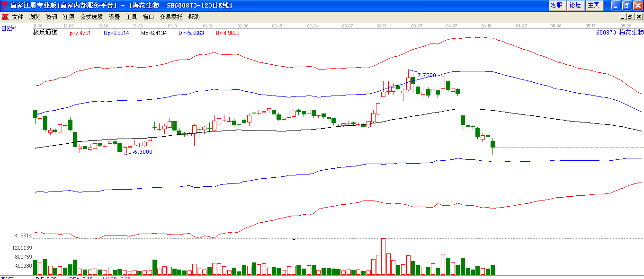Open the 文件 menu
Viewport: 644px width, 279px height.
18,17
